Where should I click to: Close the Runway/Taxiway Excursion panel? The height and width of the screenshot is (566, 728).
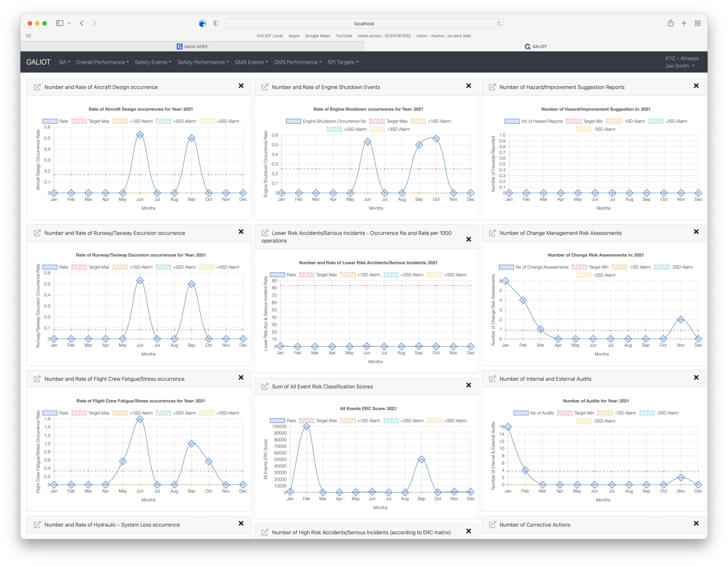(x=241, y=232)
